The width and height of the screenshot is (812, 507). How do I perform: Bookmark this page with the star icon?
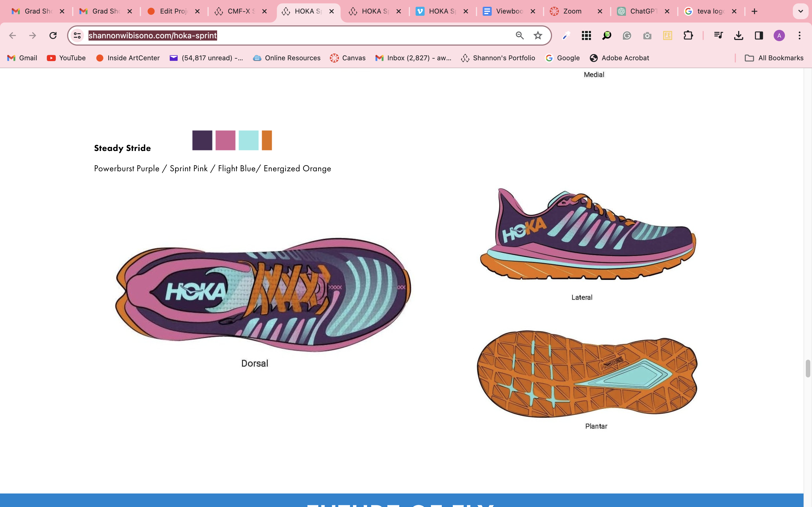(538, 35)
